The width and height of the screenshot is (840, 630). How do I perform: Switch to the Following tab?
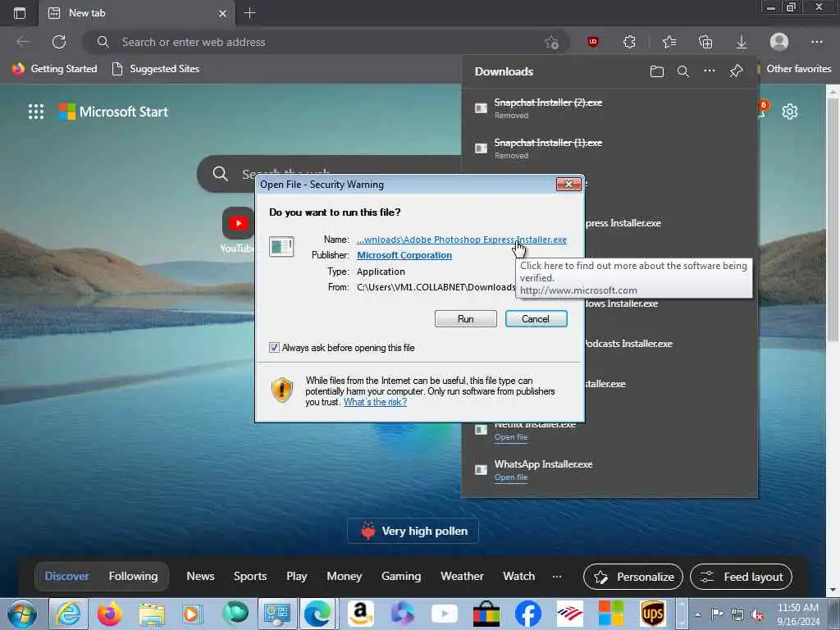tap(134, 577)
